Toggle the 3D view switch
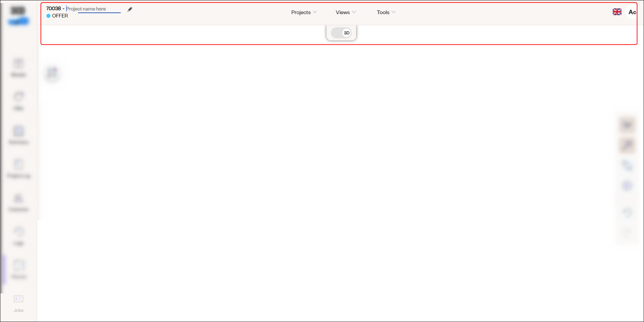 pyautogui.click(x=341, y=33)
